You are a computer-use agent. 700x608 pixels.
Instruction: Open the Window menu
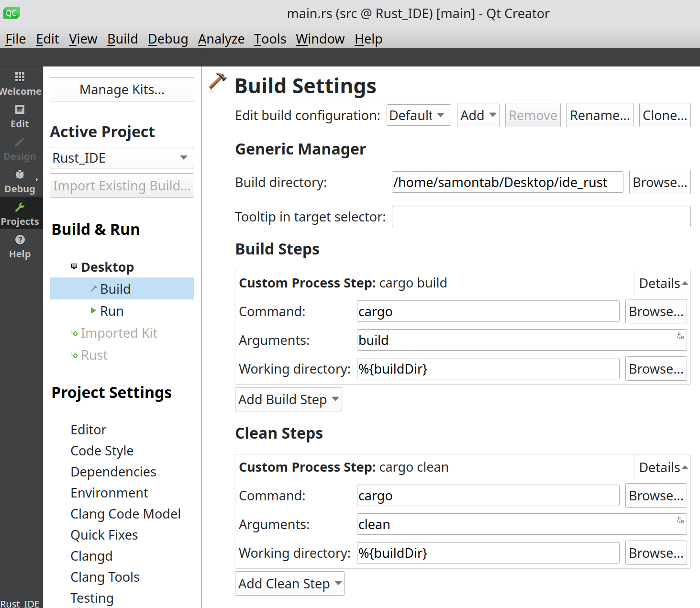pos(320,39)
